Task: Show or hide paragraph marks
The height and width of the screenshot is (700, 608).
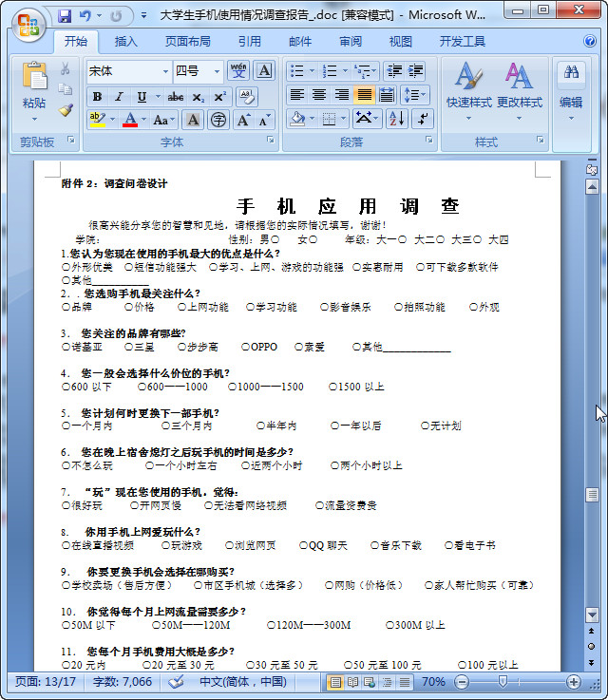Action: pyautogui.click(x=423, y=119)
